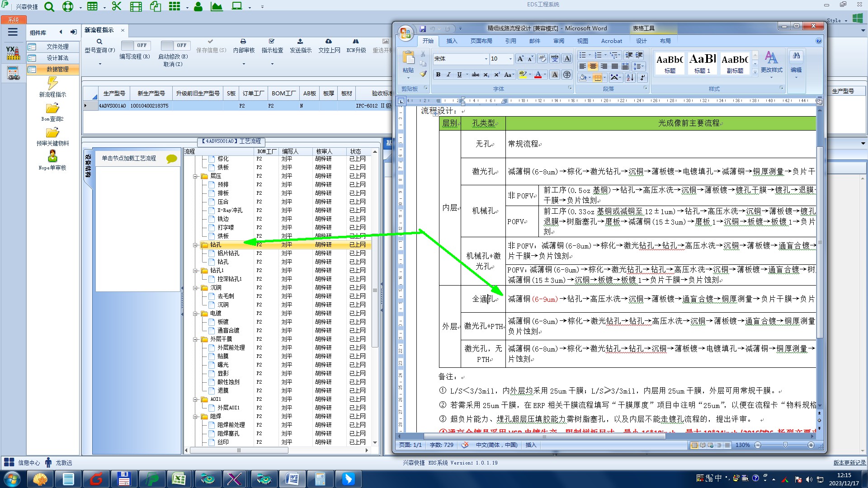
Task: Switch to the 页面布局 ribbon tab
Action: click(481, 41)
